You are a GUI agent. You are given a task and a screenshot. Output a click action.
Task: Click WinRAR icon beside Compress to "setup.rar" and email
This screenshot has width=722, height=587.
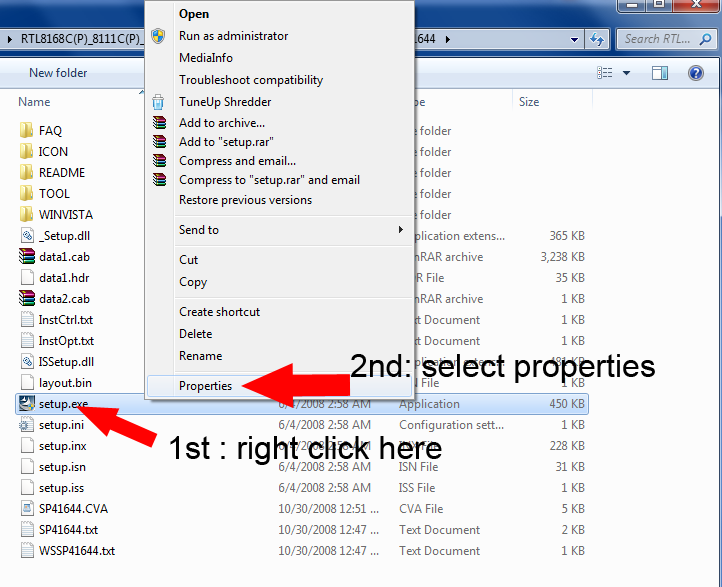159,180
